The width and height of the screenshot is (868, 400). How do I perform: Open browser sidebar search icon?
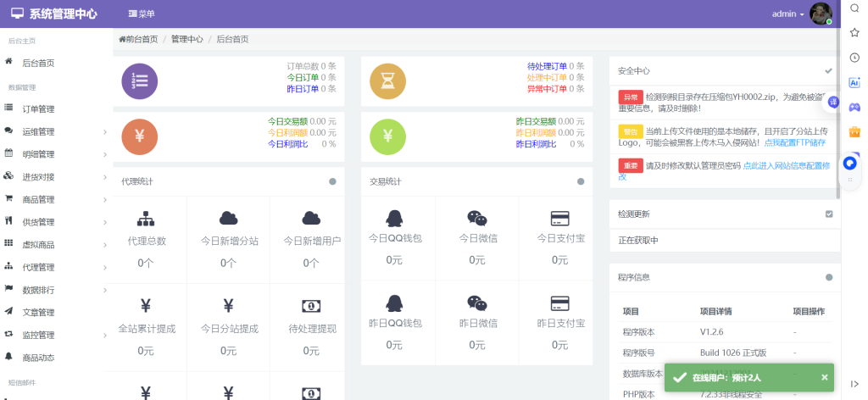pyautogui.click(x=854, y=8)
